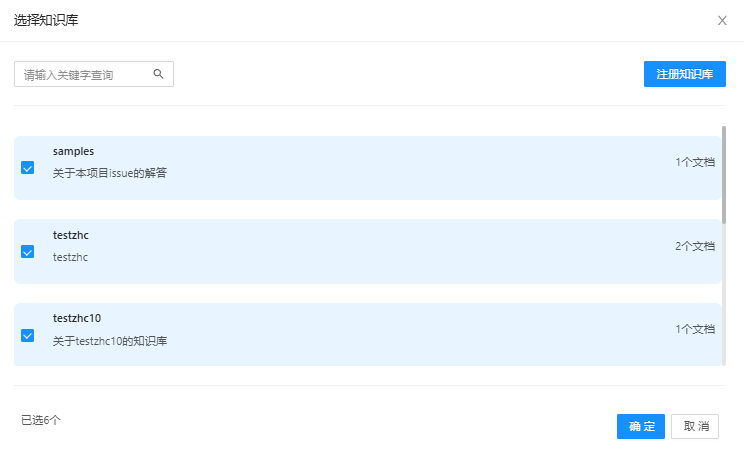Click the testzhc10 knowledge base title
Screen dimensions: 744x464
(77, 318)
